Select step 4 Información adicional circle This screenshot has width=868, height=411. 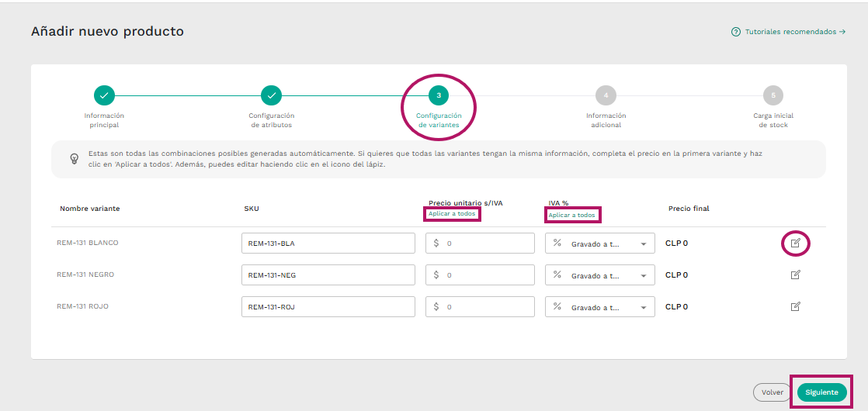(606, 95)
